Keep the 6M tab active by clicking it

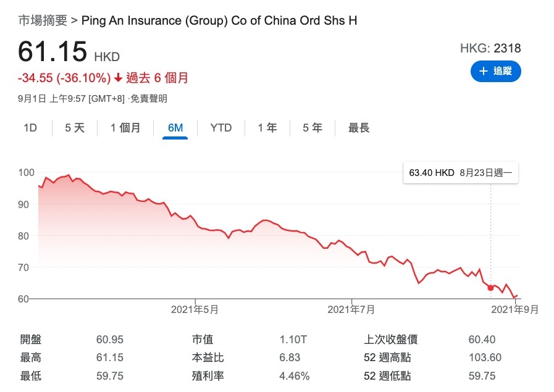click(x=175, y=128)
